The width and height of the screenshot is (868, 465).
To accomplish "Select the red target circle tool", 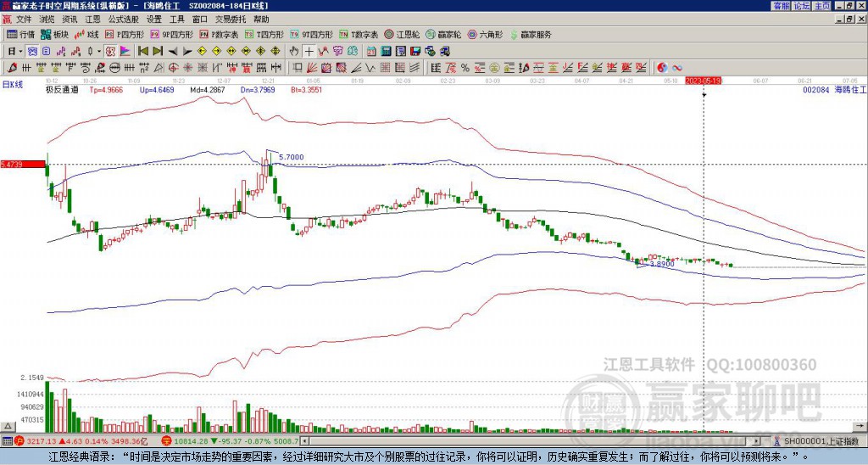I will (173, 68).
